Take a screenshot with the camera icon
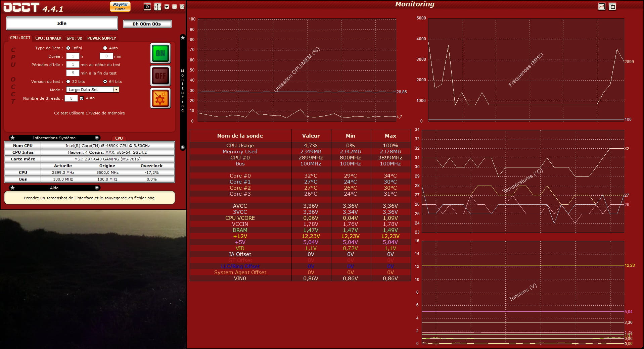 (x=147, y=7)
